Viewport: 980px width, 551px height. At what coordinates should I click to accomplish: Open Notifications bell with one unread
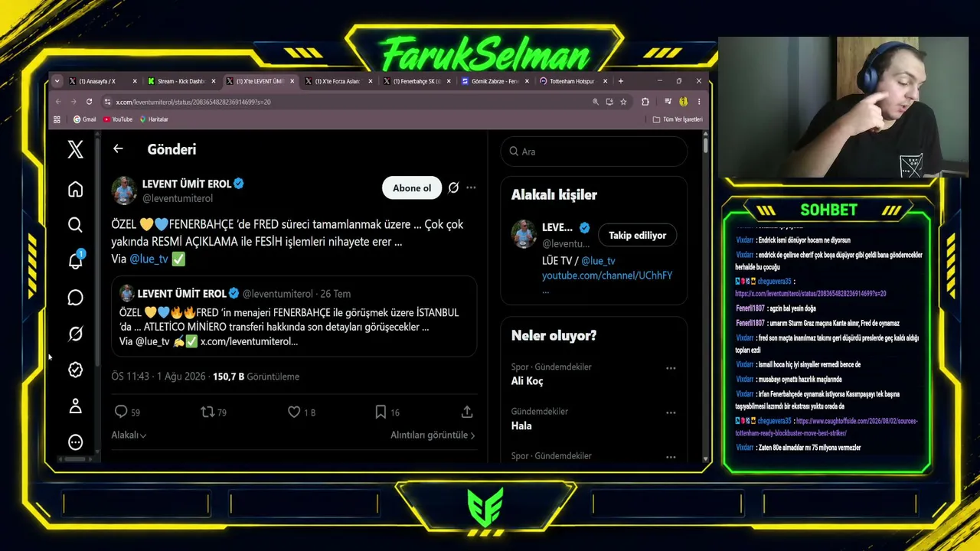(x=75, y=260)
